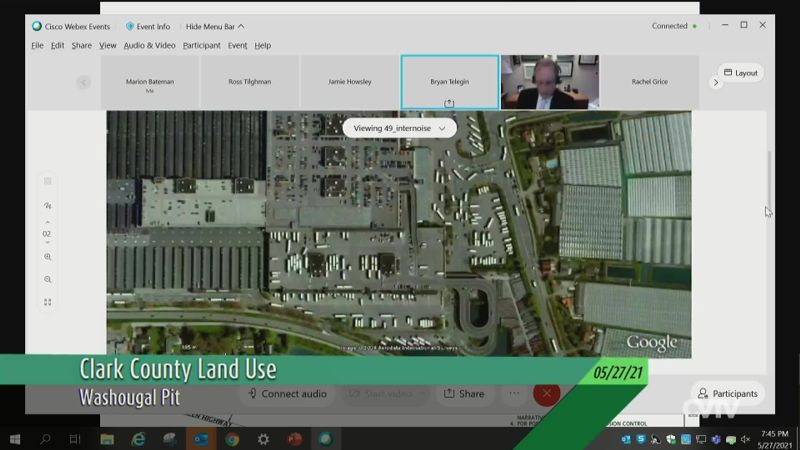Select the live camera video tile of man
The width and height of the screenshot is (800, 450).
[x=550, y=82]
